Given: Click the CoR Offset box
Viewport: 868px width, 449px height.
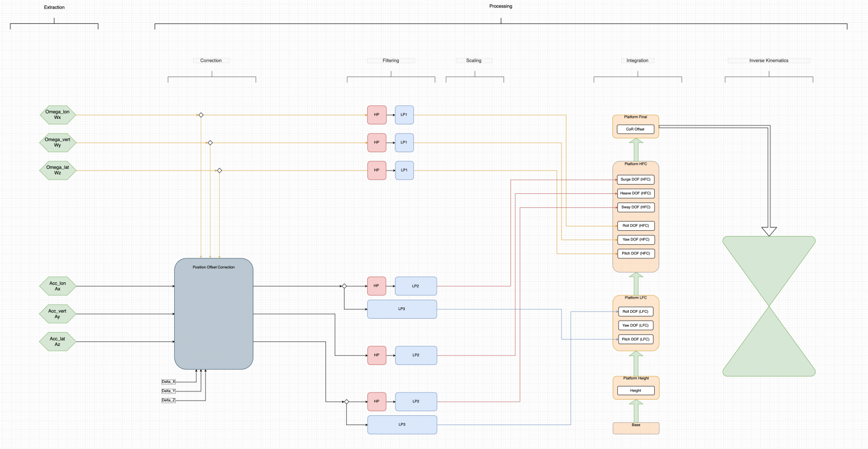Looking at the screenshot, I should (635, 129).
